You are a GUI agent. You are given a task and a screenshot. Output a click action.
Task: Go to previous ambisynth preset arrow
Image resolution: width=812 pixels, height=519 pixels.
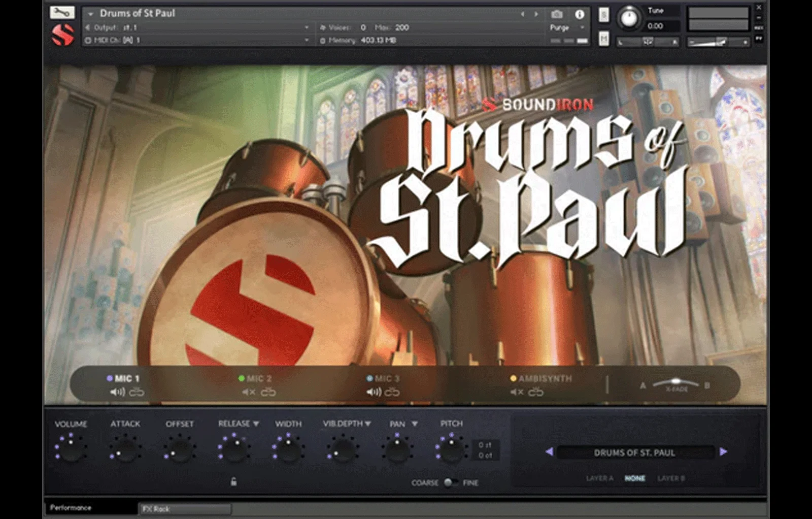point(549,451)
